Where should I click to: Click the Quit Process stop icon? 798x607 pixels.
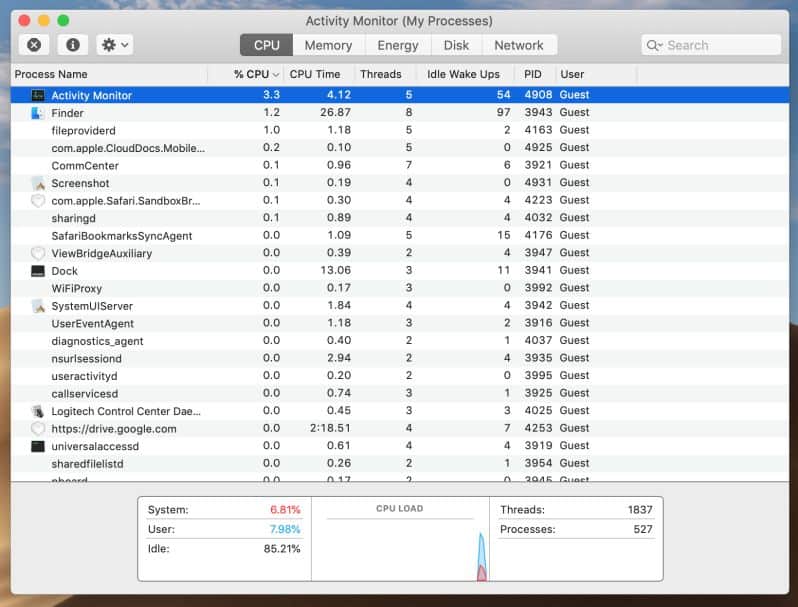click(34, 45)
